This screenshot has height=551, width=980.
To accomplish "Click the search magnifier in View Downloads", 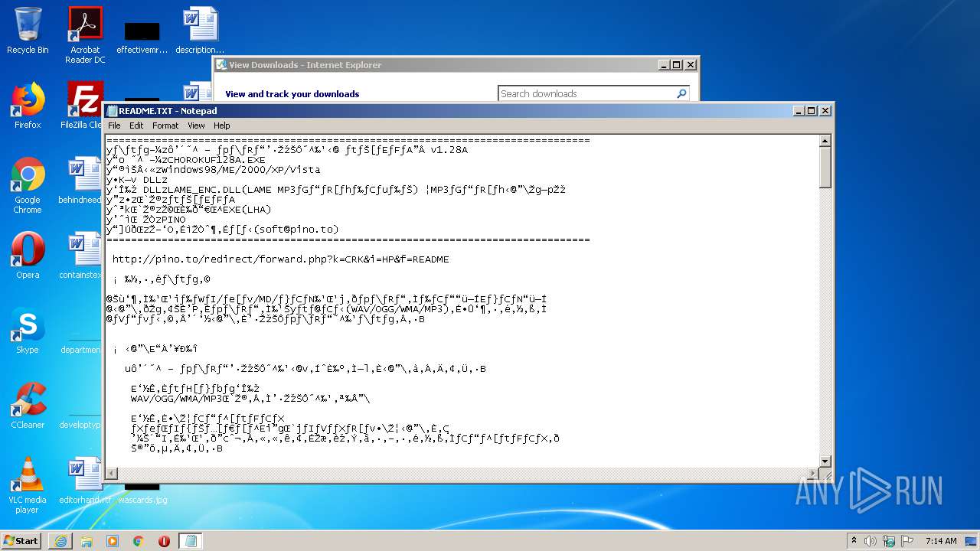I will (681, 93).
